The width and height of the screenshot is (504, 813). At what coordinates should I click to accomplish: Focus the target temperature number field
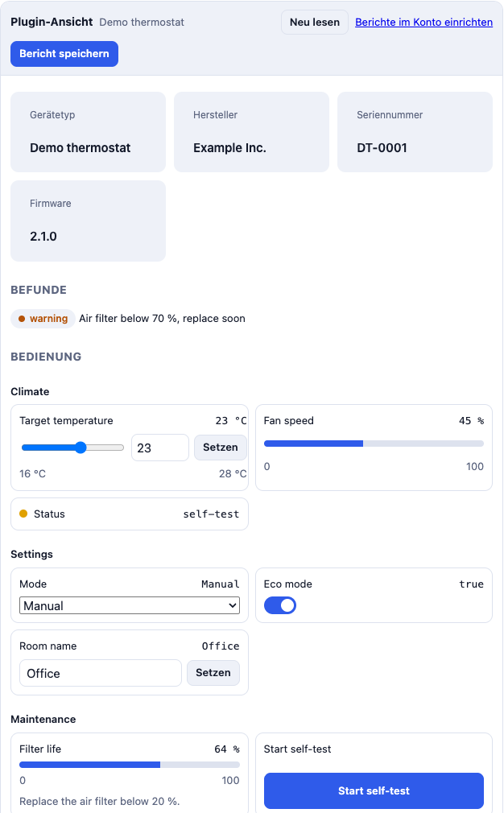160,448
